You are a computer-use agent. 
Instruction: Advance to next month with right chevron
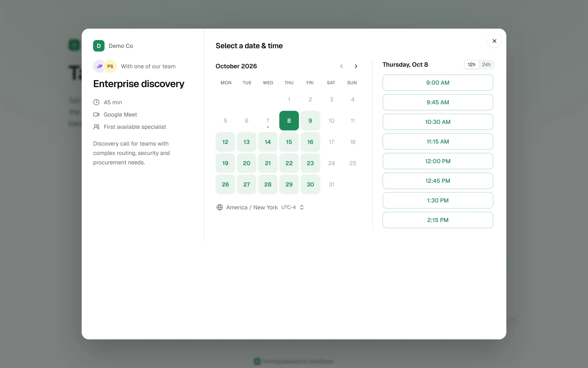coord(356,66)
